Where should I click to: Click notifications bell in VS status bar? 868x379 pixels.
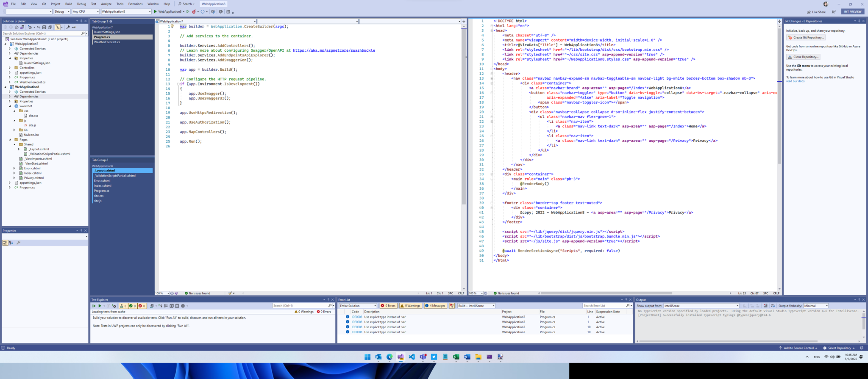[862, 348]
